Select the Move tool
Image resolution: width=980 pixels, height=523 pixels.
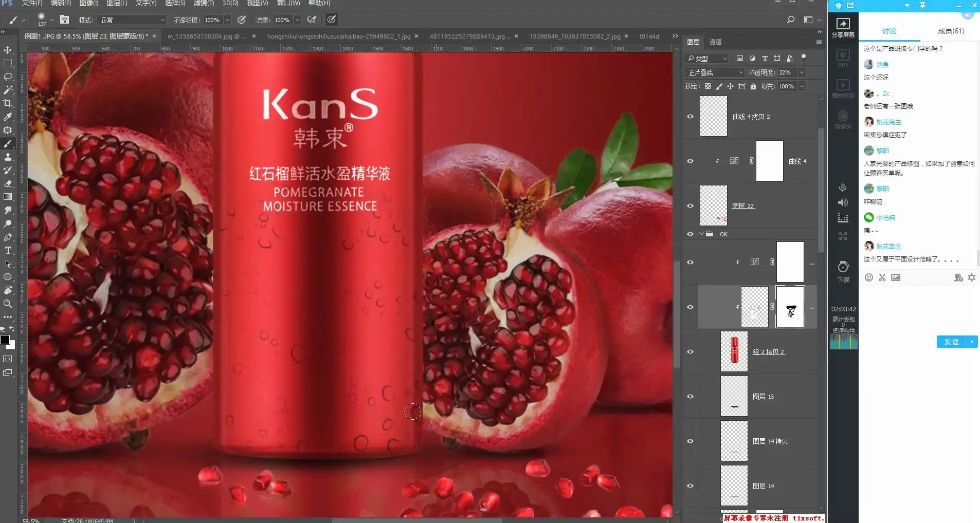(x=8, y=50)
